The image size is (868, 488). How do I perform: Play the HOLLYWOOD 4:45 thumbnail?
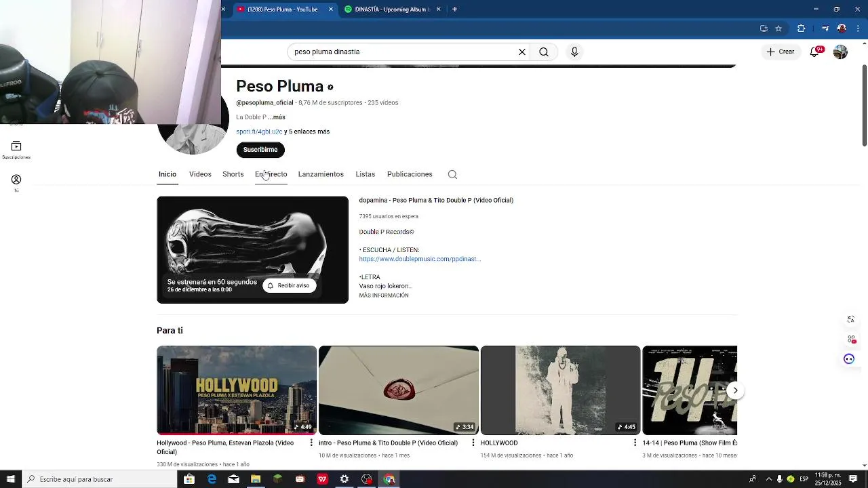point(560,390)
